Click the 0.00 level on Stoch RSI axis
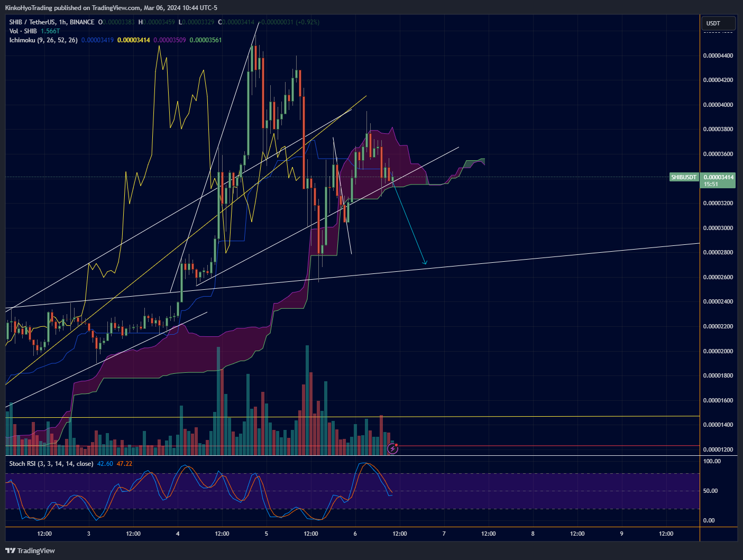The image size is (743, 560). click(x=709, y=520)
